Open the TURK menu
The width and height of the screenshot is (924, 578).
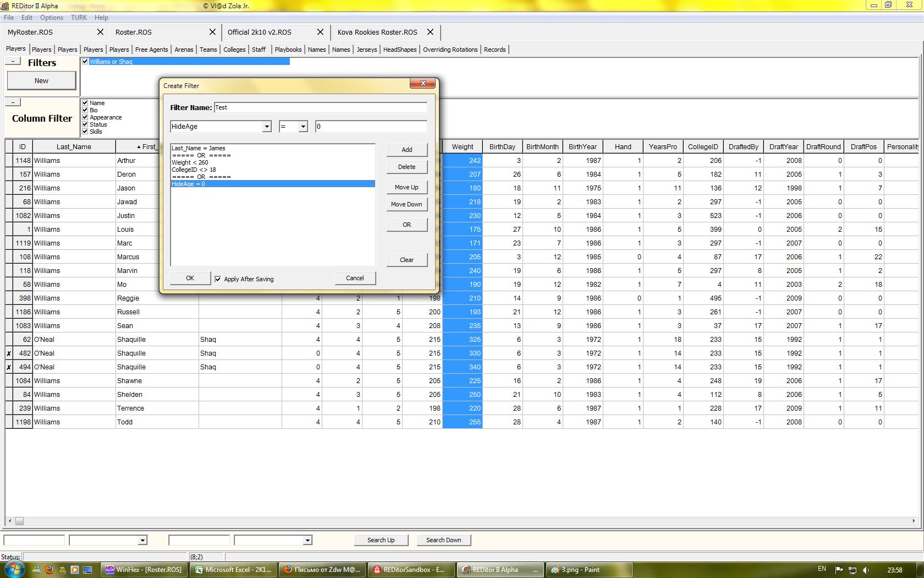coord(79,18)
